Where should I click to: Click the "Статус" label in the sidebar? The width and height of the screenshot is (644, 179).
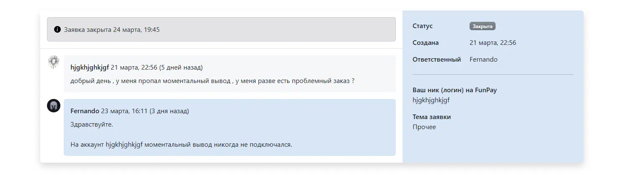[x=423, y=26]
